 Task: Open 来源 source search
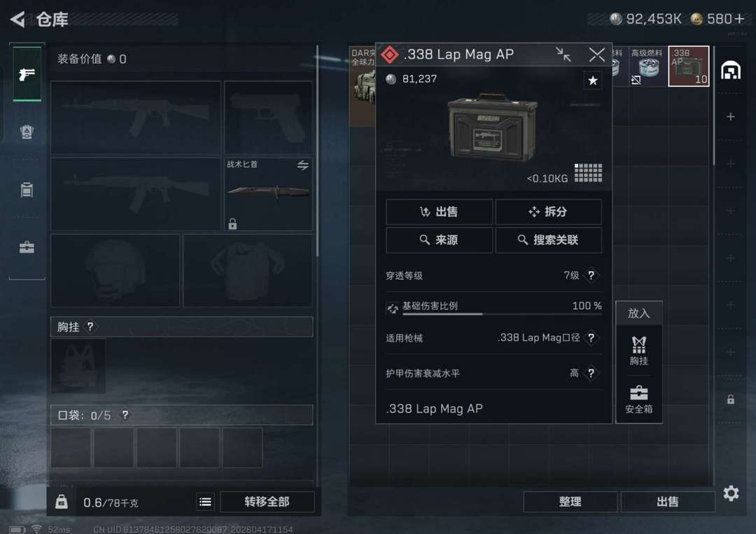(439, 240)
